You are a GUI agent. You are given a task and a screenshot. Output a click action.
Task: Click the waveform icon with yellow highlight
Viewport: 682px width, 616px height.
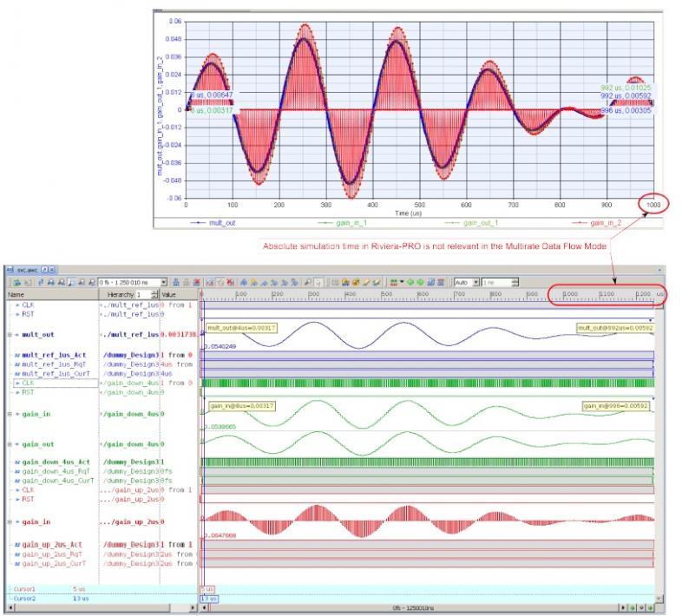tap(346, 282)
